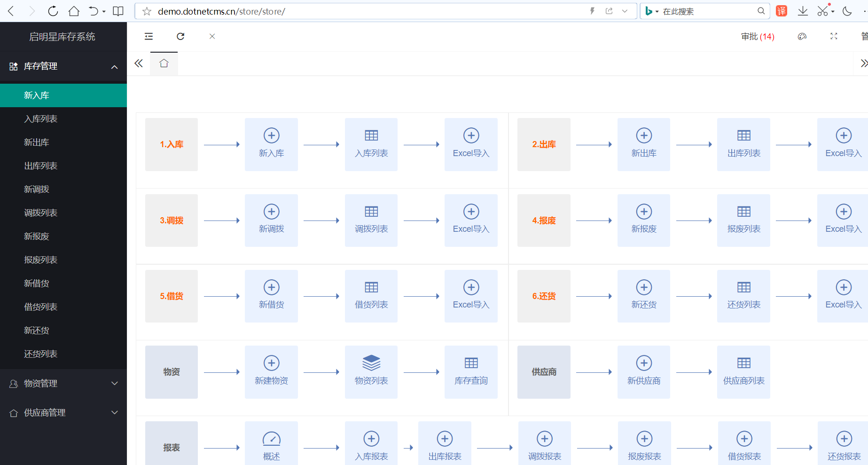868x465 pixels.
Task: Open the undo history dropdown arrow
Action: 104,11
